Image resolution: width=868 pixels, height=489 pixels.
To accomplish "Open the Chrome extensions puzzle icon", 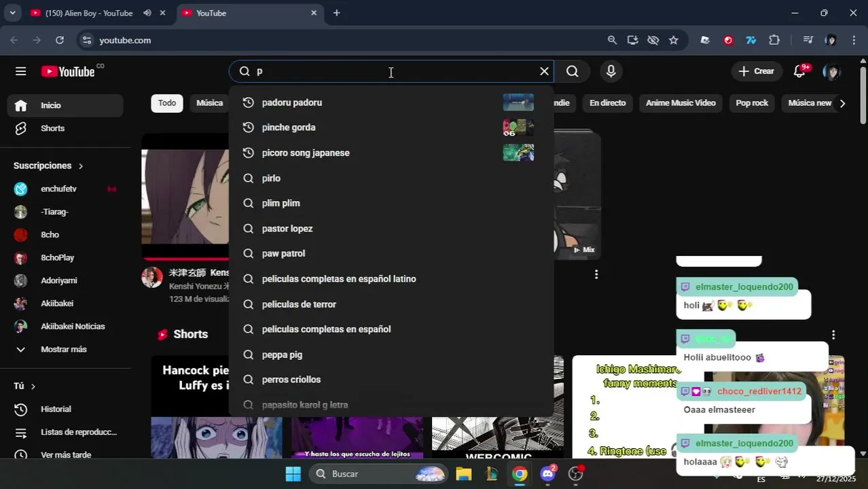I will click(774, 40).
